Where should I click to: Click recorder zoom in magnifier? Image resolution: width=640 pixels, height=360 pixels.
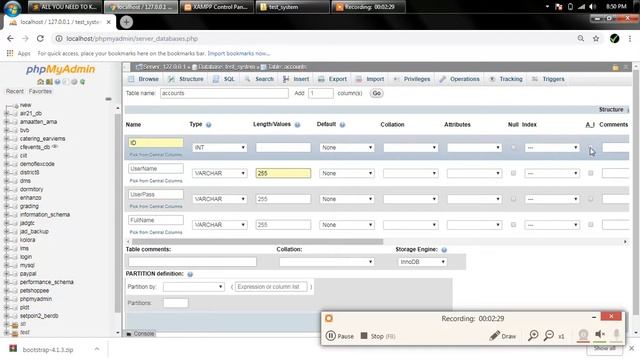[x=533, y=336]
